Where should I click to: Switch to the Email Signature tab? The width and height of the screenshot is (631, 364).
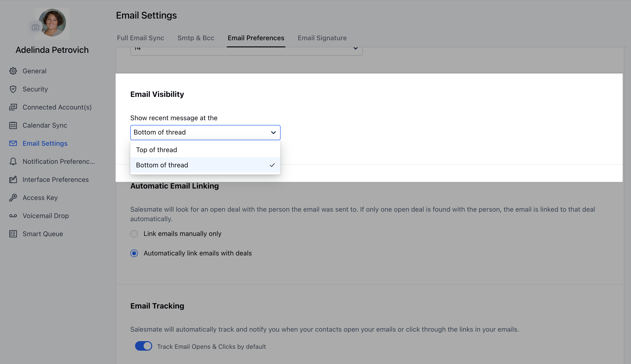(322, 38)
